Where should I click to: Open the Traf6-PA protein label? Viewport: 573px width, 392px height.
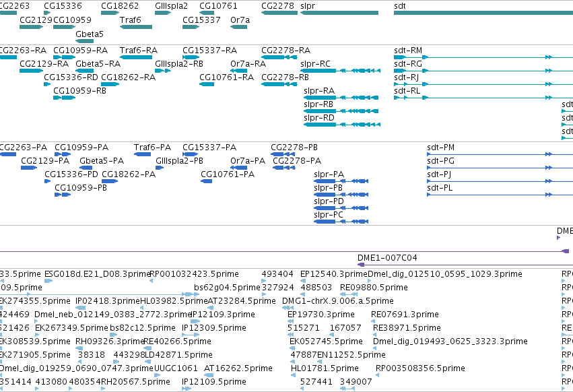152,148
